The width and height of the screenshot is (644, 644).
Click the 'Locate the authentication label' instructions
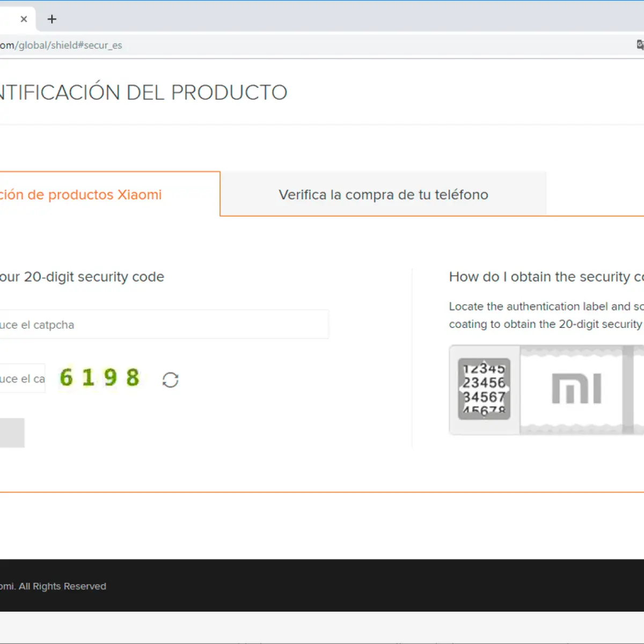[546, 315]
